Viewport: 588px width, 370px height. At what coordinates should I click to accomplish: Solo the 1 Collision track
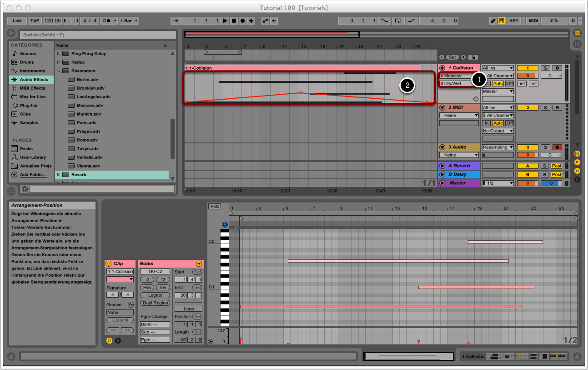(x=545, y=68)
